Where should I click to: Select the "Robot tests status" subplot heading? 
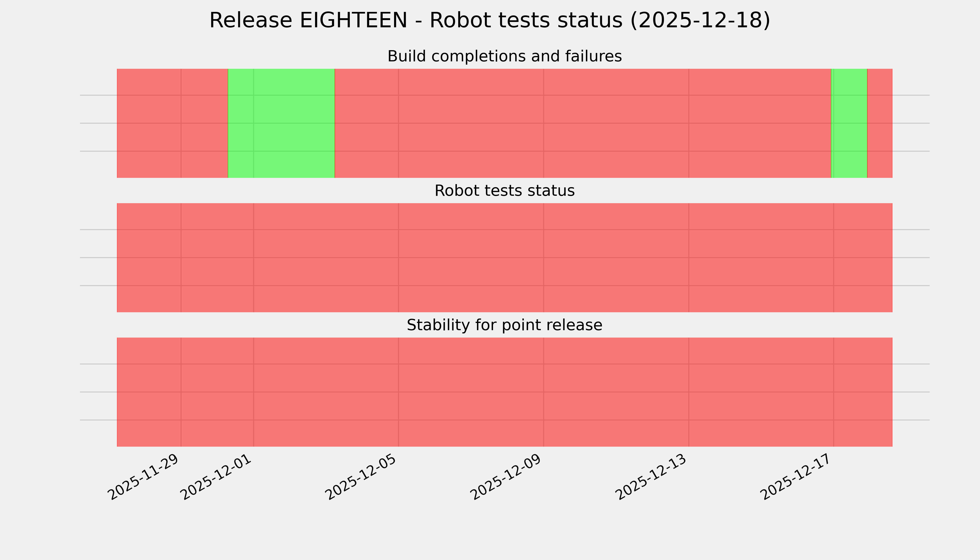click(504, 191)
